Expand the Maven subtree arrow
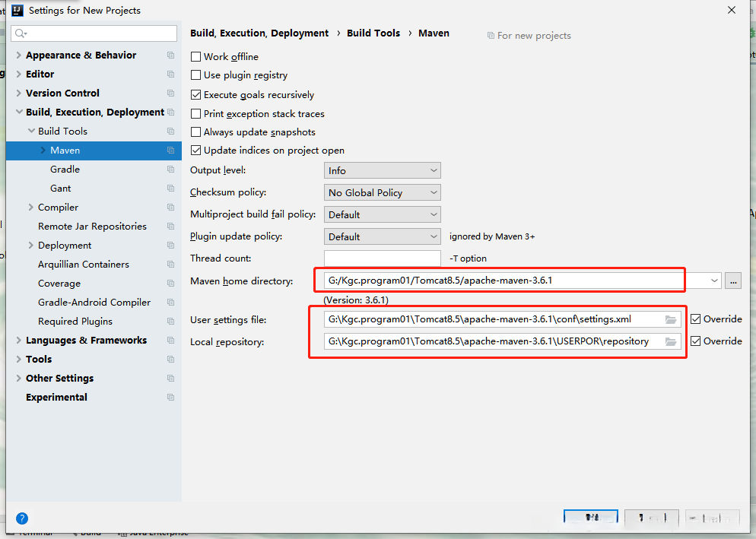Image resolution: width=756 pixels, height=539 pixels. pos(43,151)
